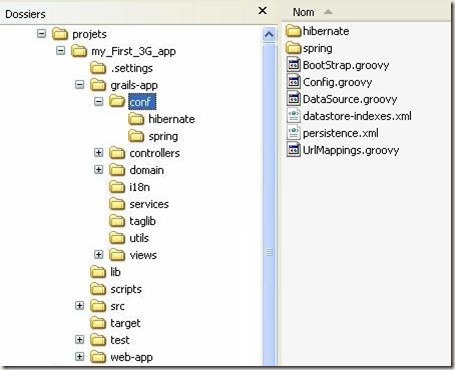This screenshot has height=370, width=455.
Task: Collapse the grails-app tree node
Action: click(80, 85)
